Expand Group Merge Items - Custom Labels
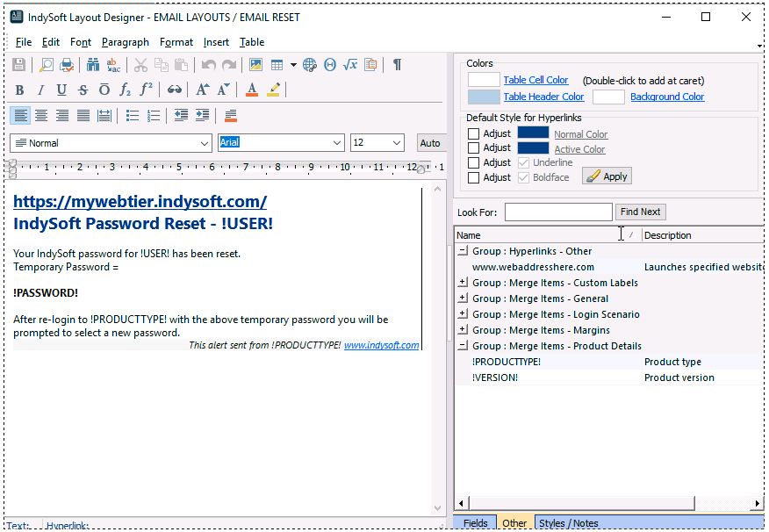Image resolution: width=769 pixels, height=532 pixels. tap(462, 283)
